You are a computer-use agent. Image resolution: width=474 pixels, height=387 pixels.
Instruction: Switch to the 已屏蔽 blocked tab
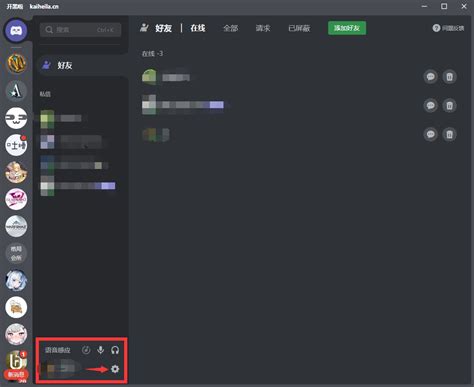[x=299, y=28]
